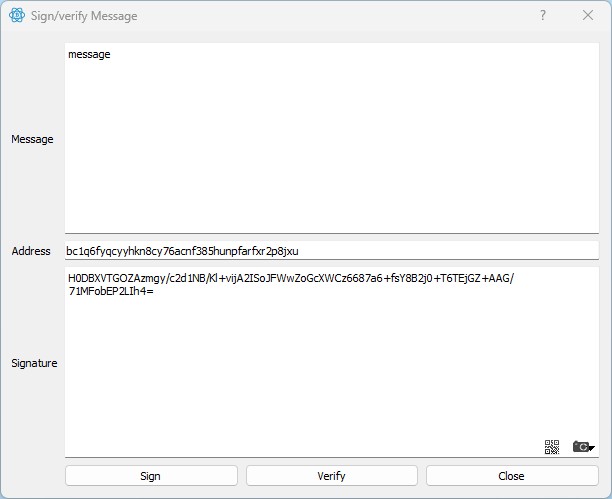Click the QR code icon in Signature box
Screen dimensions: 612x499
552,447
